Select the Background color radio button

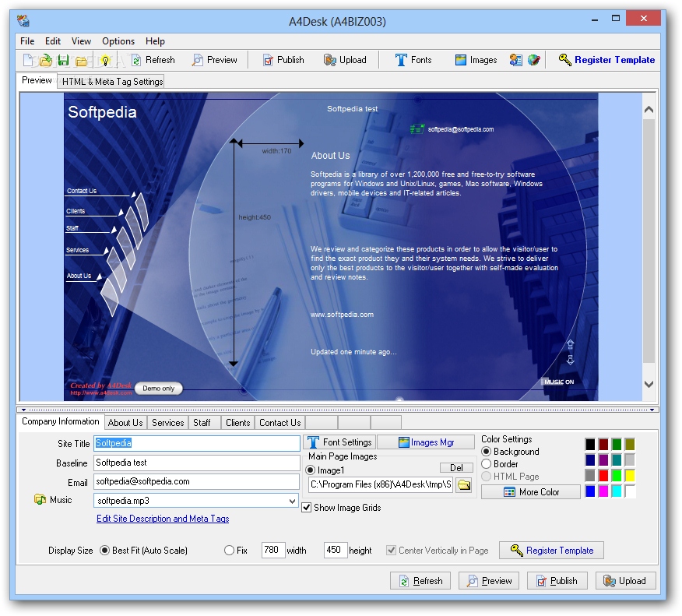(487, 451)
